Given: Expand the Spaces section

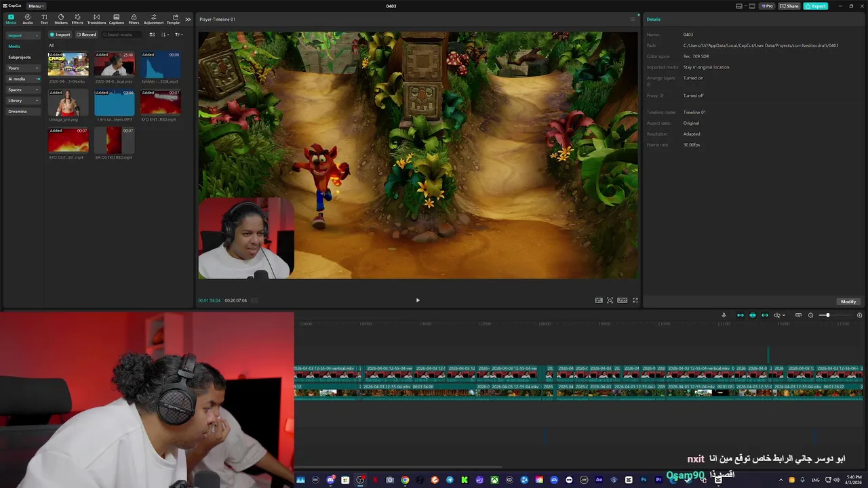Looking at the screenshot, I should coord(23,89).
